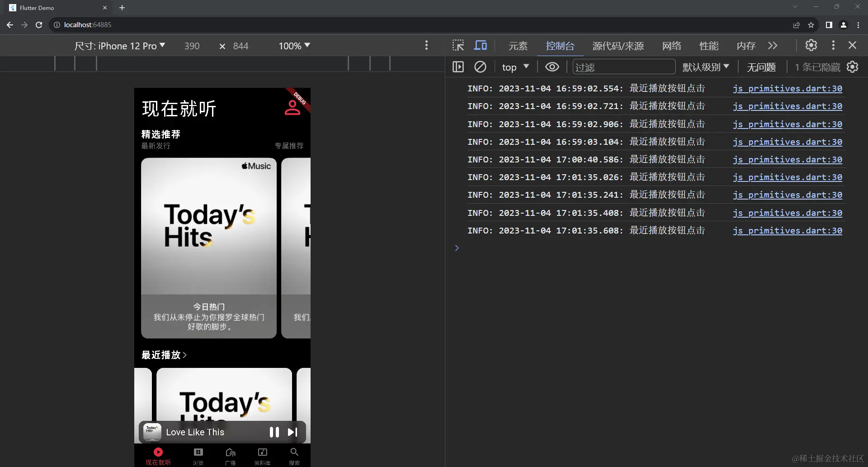The width and height of the screenshot is (868, 467).
Task: Click the 过滤 filter input
Action: [624, 67]
